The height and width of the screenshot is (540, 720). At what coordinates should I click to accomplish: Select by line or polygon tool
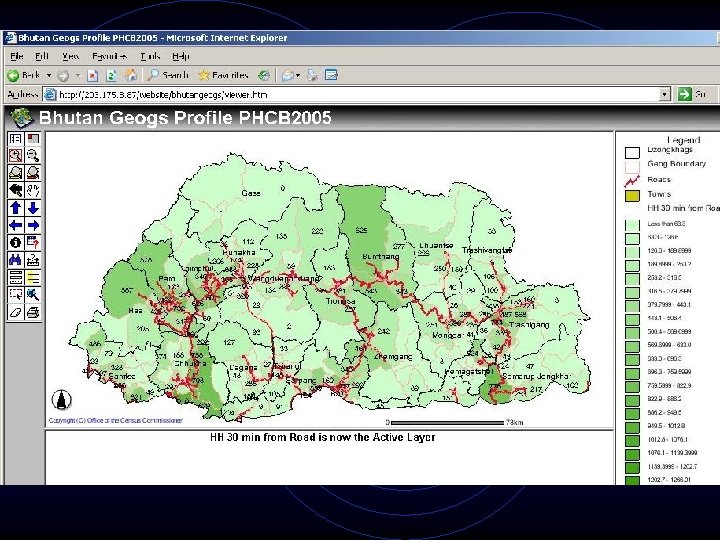33,295
